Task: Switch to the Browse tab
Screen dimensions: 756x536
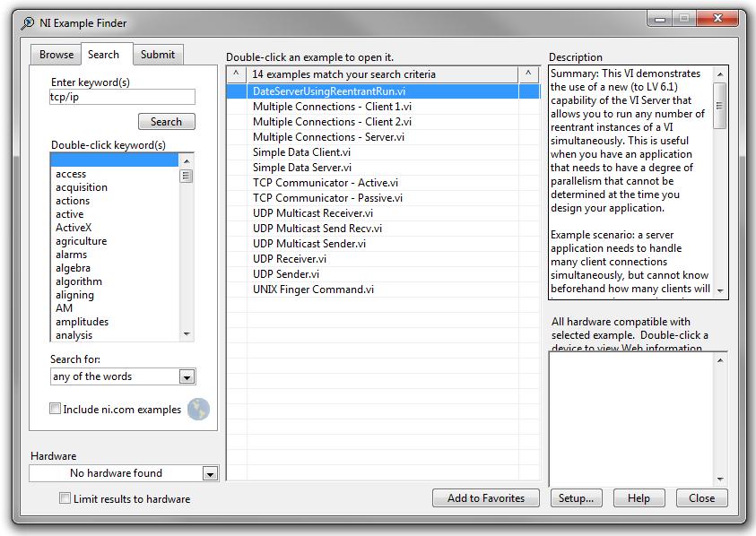Action: 56,55
